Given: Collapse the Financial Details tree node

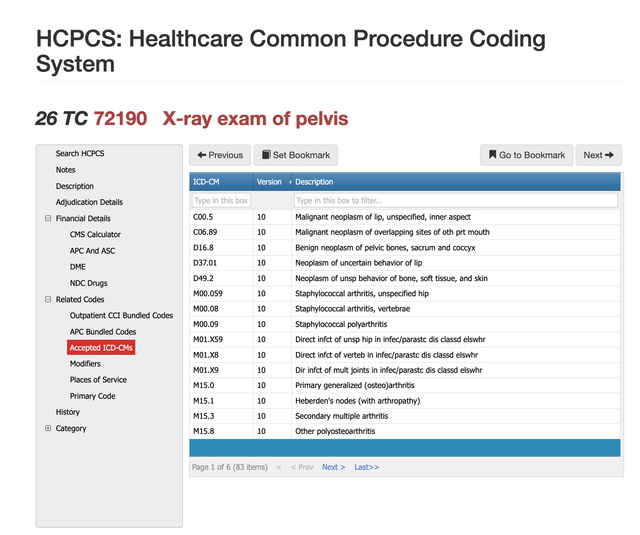Looking at the screenshot, I should (x=47, y=218).
